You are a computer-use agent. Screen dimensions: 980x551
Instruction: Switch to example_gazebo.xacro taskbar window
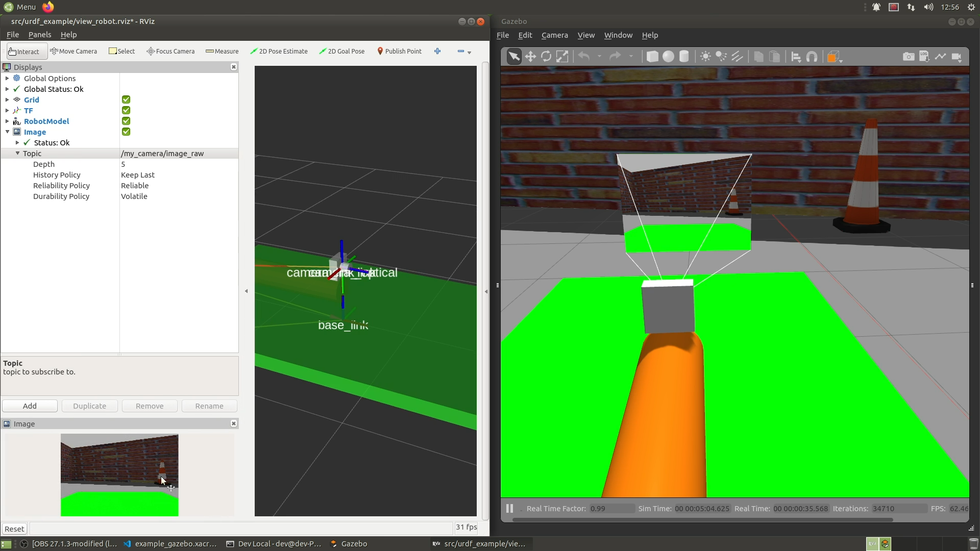170,544
